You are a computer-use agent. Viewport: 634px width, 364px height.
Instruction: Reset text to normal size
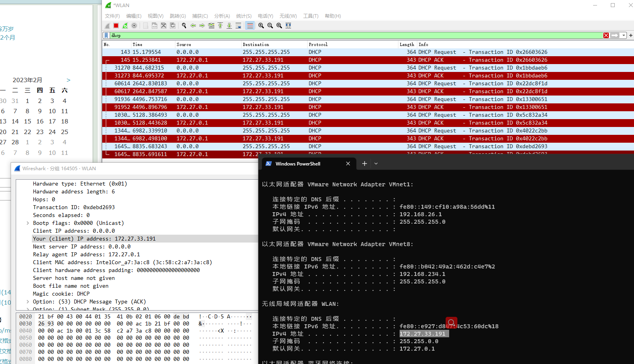tap(279, 26)
